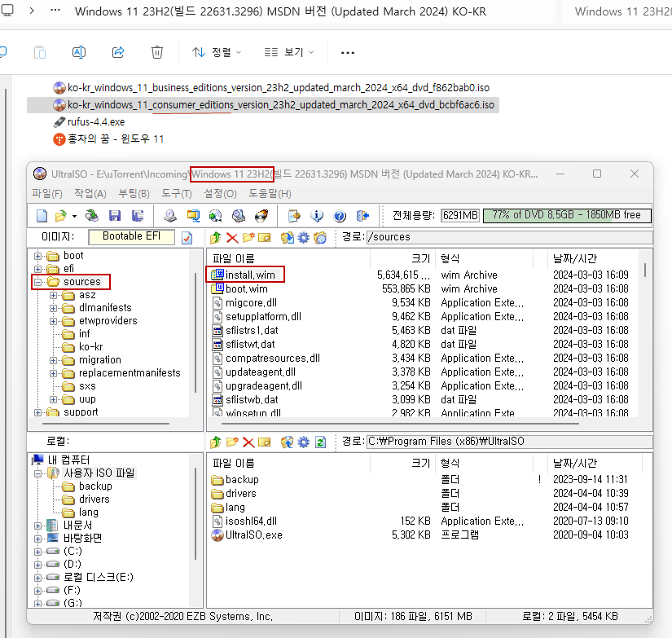Viewport: 672px width, 638px height.
Task: Click the Properties icon in UltraISO toolbar
Action: [294, 216]
